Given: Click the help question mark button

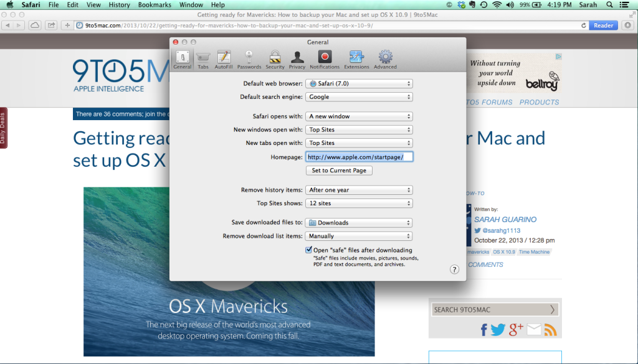Looking at the screenshot, I should click(x=454, y=269).
